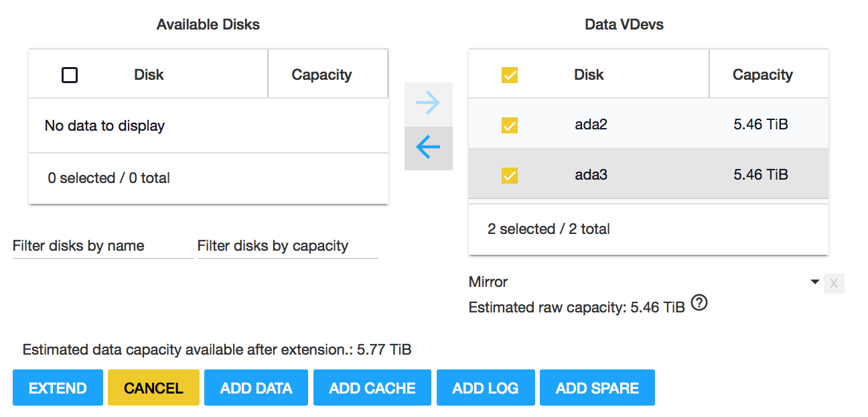Click the right arrow to move disks
Viewport: 868px width, 417px height.
pyautogui.click(x=429, y=104)
